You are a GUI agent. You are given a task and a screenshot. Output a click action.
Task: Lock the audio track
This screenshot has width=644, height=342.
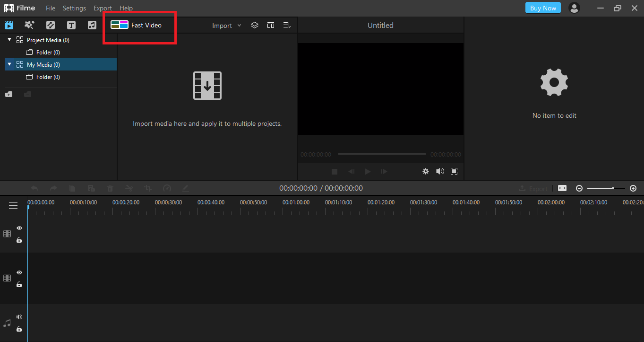pyautogui.click(x=19, y=329)
